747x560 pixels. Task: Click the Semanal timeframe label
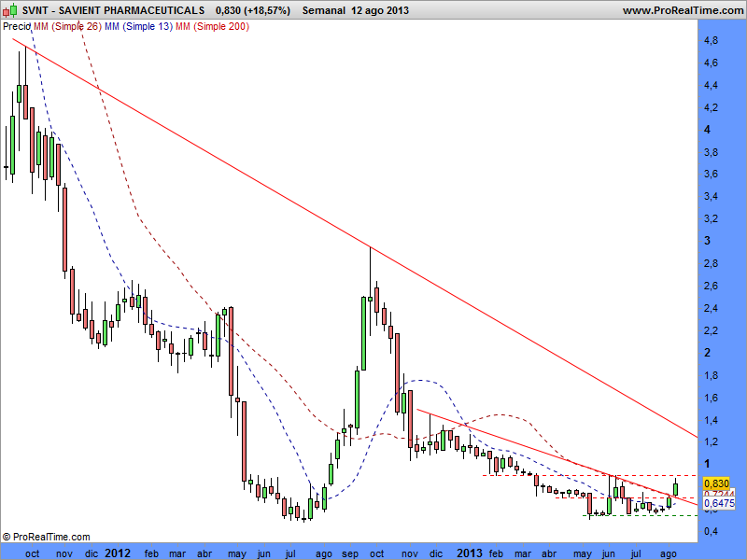[x=324, y=10]
